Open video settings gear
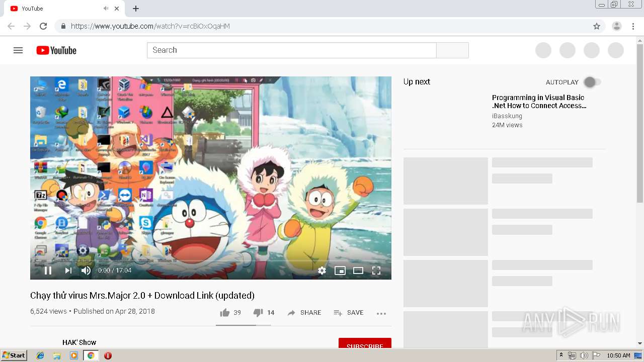Image resolution: width=644 pixels, height=362 pixels. (x=322, y=270)
